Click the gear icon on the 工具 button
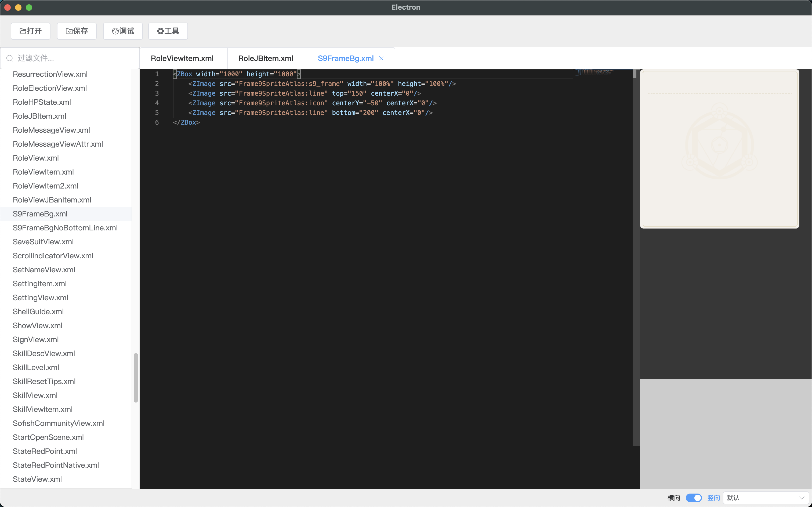 tap(160, 31)
